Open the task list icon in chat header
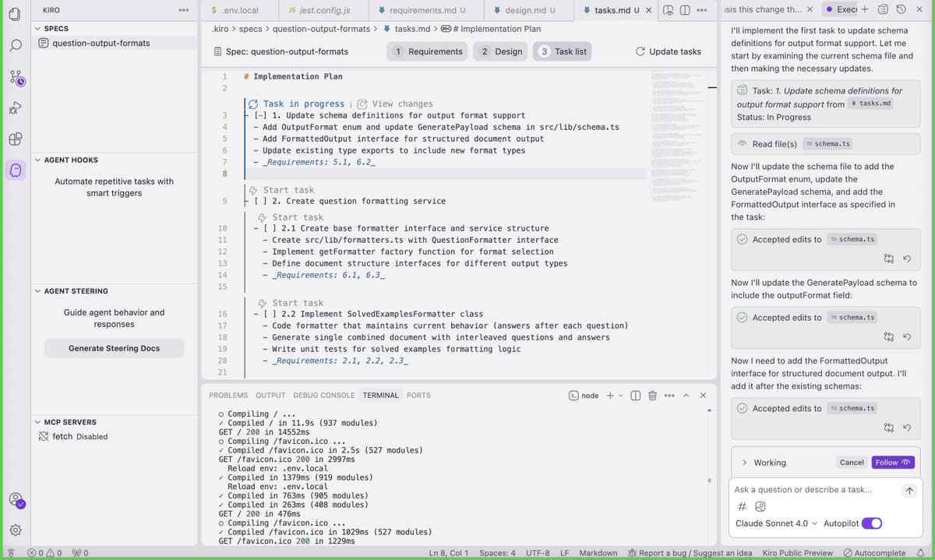 click(x=883, y=9)
